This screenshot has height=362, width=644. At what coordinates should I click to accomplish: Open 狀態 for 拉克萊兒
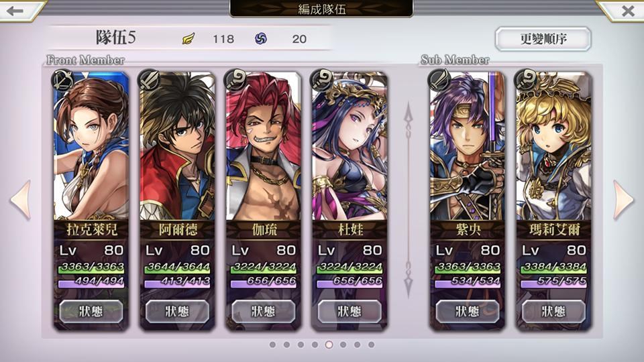tap(91, 311)
